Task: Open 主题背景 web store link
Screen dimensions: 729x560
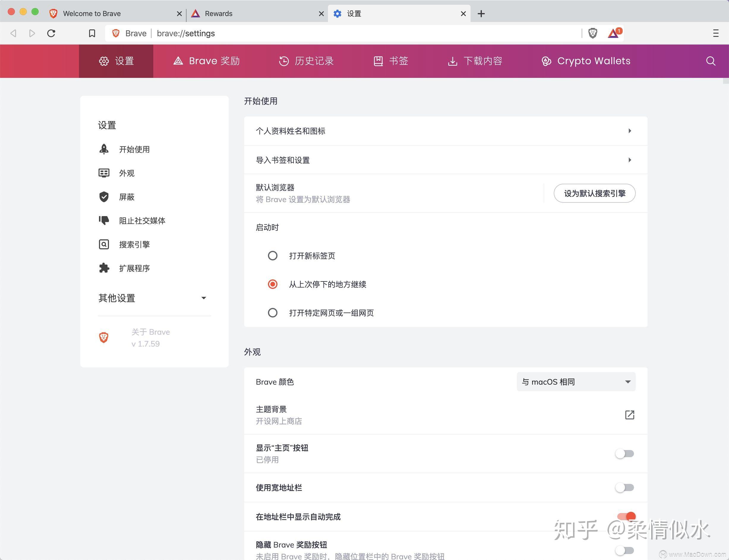Action: pos(629,415)
